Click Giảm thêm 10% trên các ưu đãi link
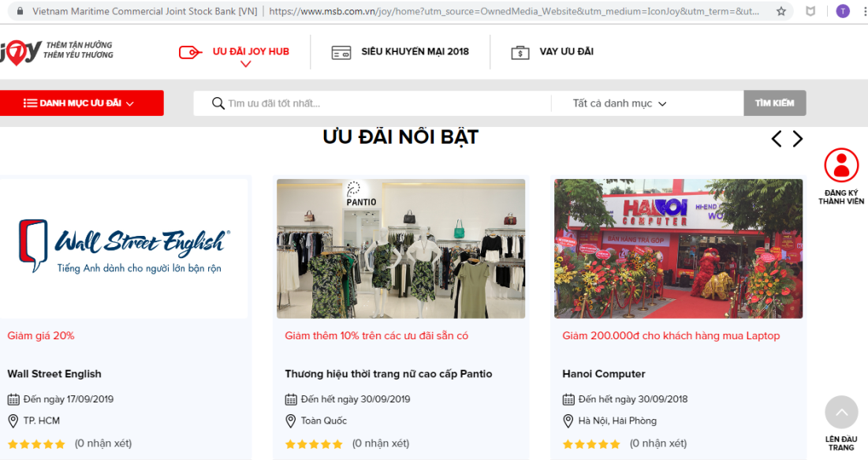Screen dimensions: 868x460 [x=376, y=336]
